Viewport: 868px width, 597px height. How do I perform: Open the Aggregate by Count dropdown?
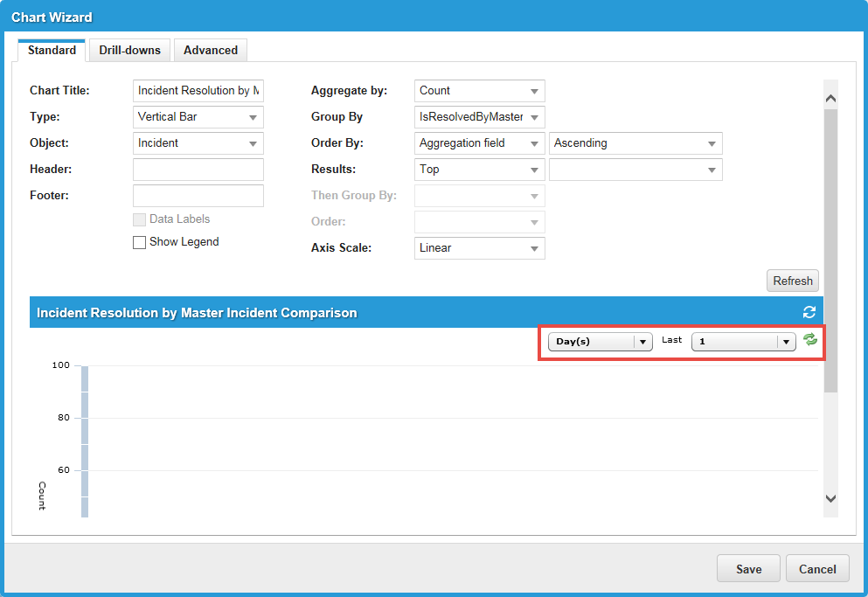pos(479,91)
